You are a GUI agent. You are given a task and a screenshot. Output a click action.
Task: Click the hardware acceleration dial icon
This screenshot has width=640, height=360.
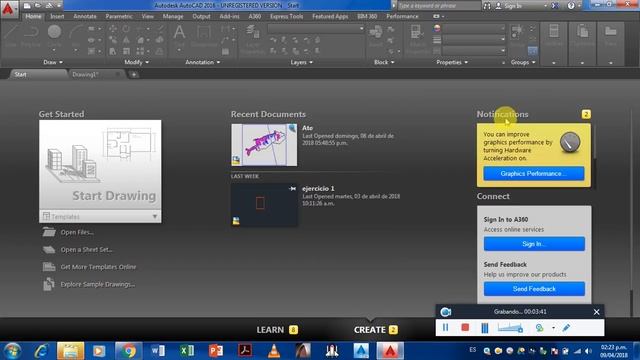pyautogui.click(x=570, y=142)
